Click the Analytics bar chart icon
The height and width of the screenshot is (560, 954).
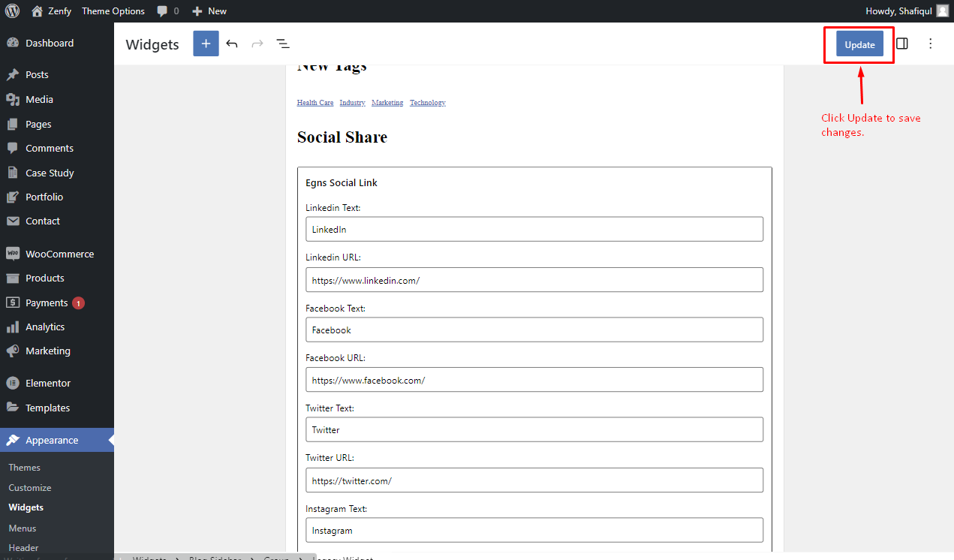13,327
